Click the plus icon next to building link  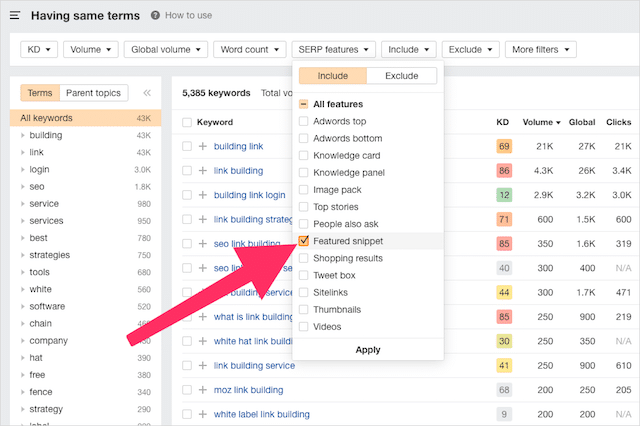(203, 146)
